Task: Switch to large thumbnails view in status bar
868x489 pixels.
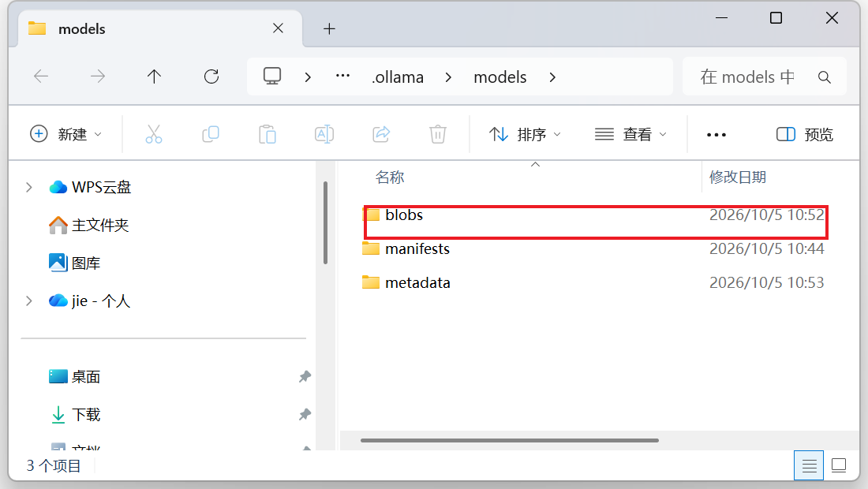Action: click(x=839, y=466)
